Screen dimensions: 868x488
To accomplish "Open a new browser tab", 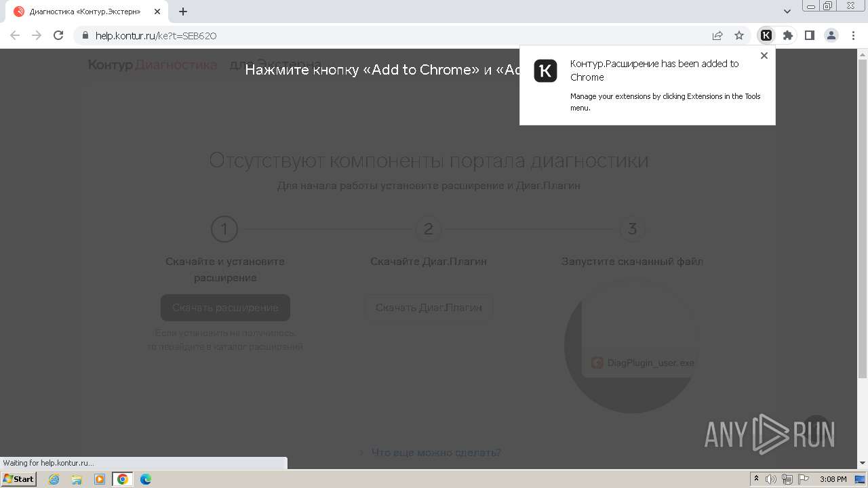I will point(183,12).
